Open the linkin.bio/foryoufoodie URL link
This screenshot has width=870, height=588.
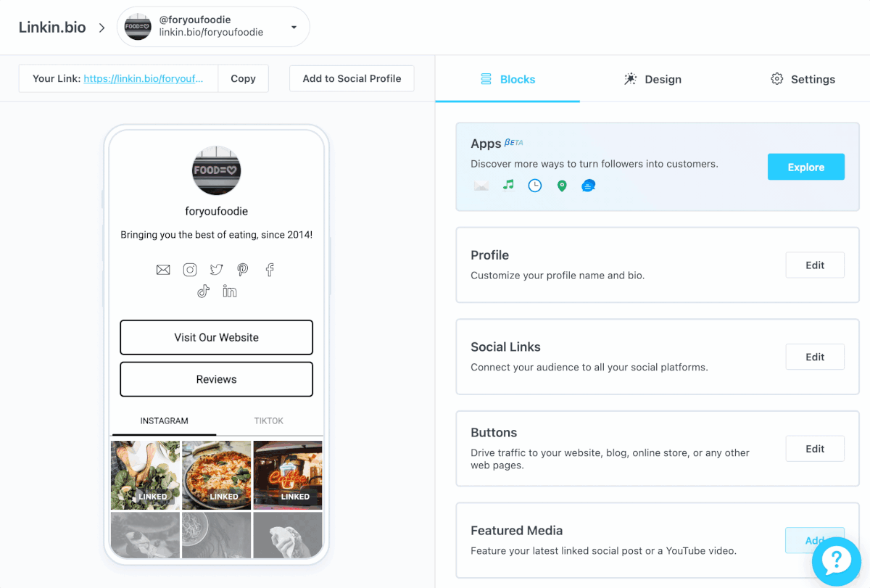click(149, 78)
